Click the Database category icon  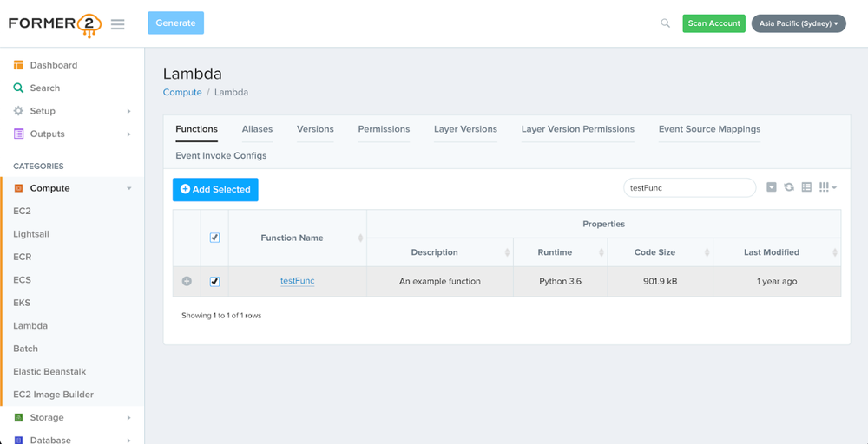[18, 441]
